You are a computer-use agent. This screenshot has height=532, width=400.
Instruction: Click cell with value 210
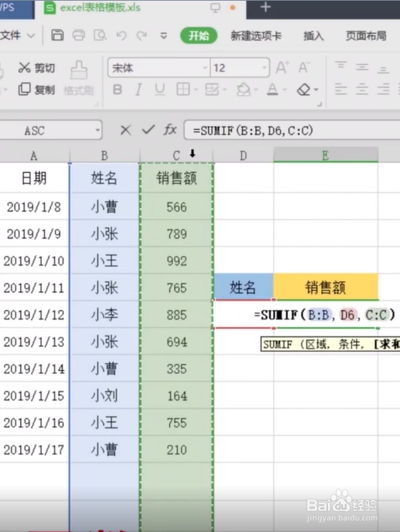point(177,449)
